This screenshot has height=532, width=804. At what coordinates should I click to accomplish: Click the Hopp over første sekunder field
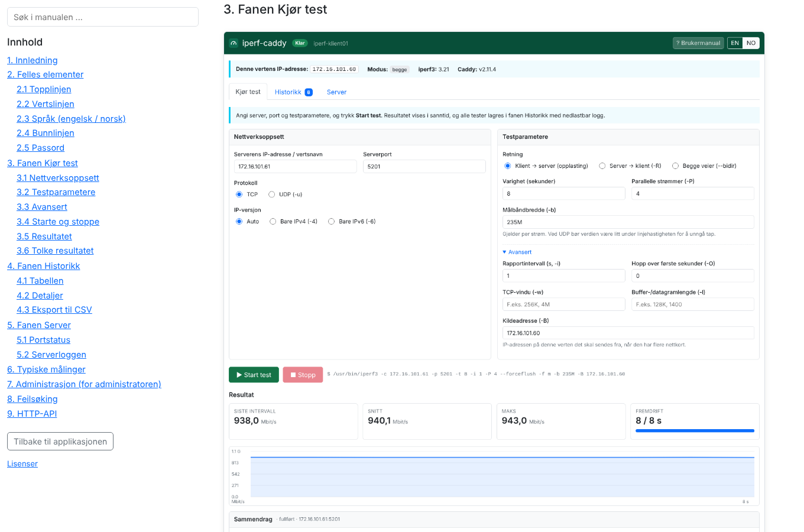693,276
